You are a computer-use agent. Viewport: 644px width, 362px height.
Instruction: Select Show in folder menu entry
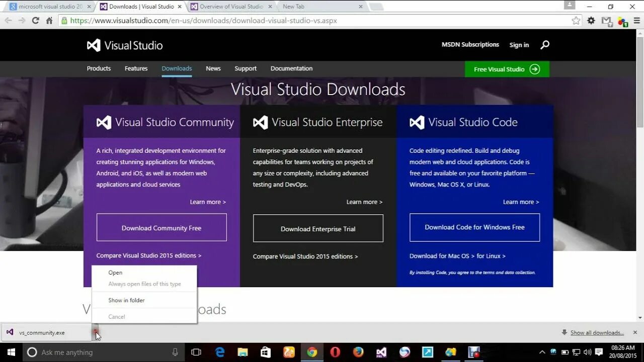[144, 300]
